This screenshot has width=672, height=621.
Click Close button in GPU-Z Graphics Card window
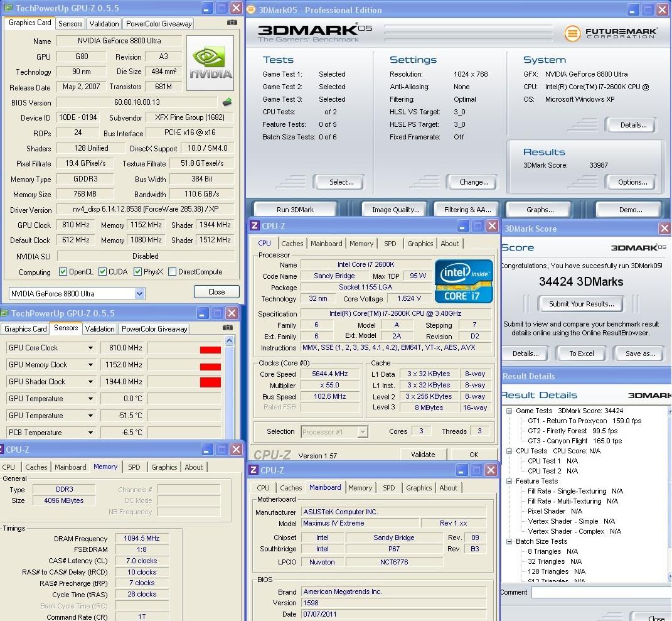point(216,291)
